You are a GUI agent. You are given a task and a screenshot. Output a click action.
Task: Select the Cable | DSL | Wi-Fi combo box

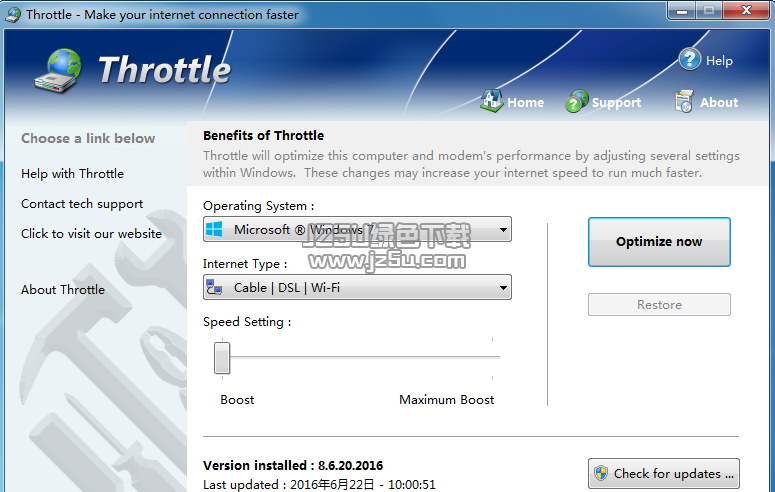point(357,287)
